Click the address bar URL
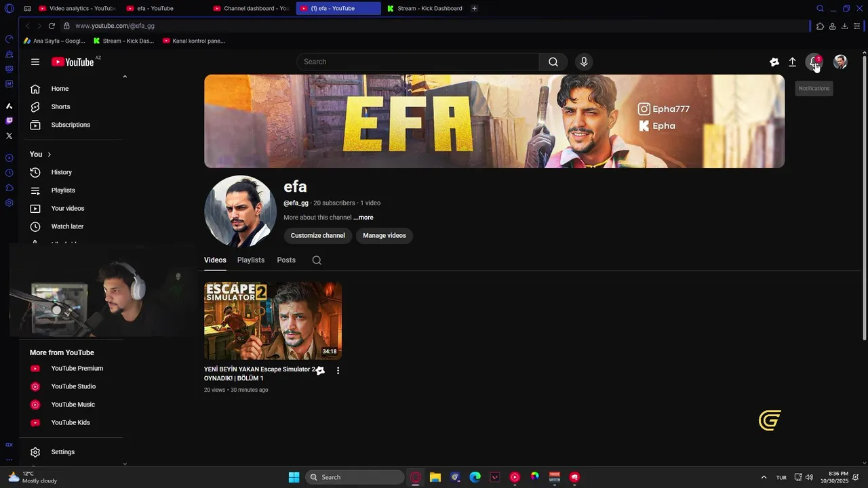The width and height of the screenshot is (868, 488). (115, 26)
